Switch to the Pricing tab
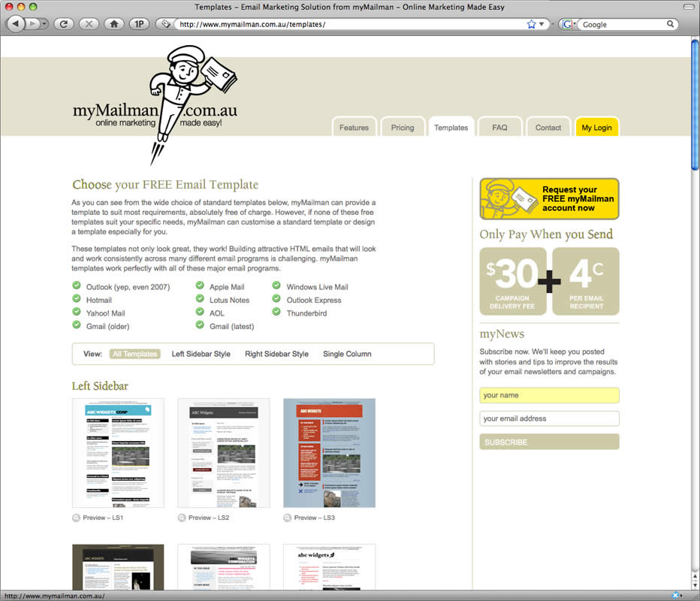The width and height of the screenshot is (700, 601). point(403,127)
